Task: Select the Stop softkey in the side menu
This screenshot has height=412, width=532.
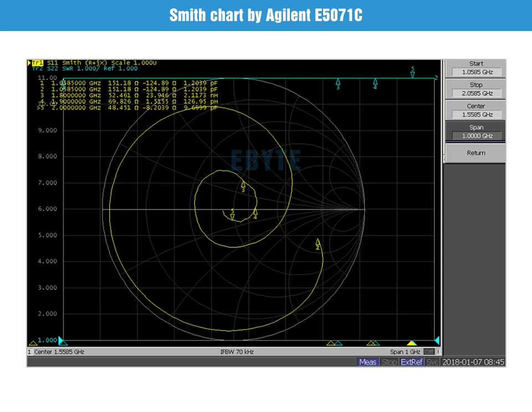Action: (475, 90)
